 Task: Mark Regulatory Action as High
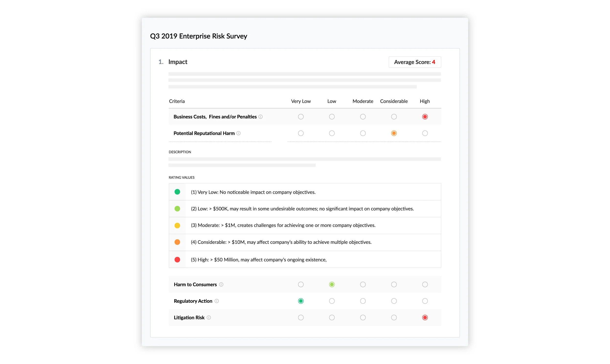[x=425, y=301]
